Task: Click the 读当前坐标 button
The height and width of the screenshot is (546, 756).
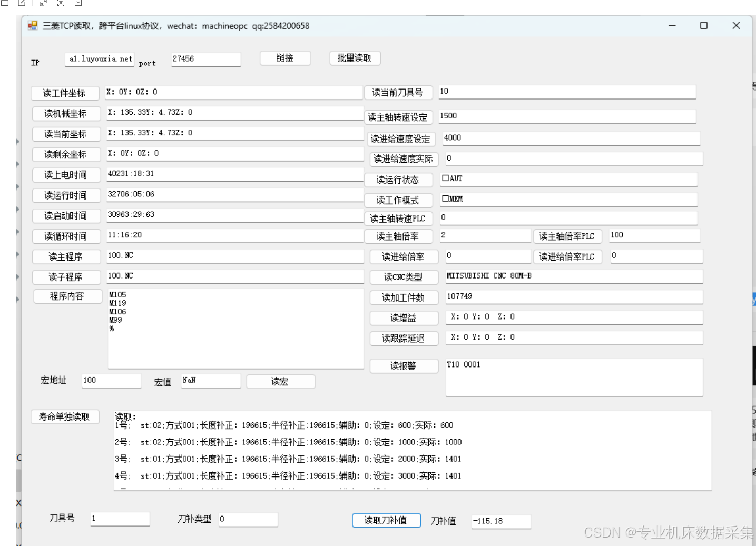Action: coord(66,134)
